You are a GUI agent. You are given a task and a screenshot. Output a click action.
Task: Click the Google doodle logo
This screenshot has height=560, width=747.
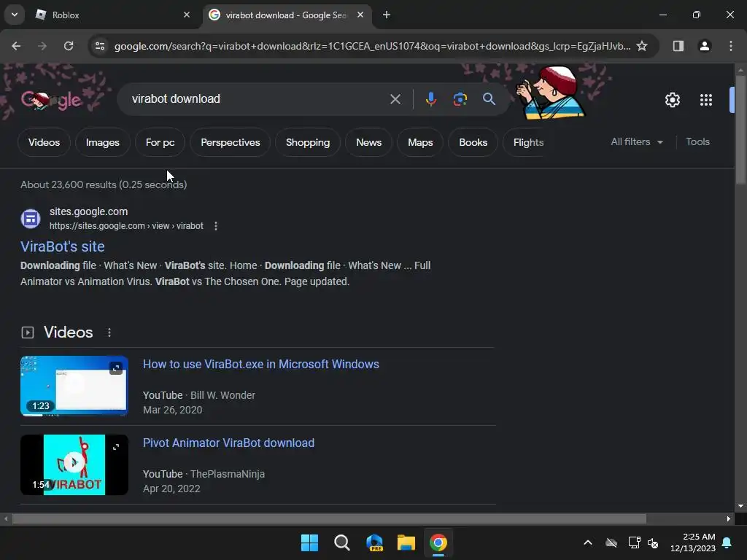pyautogui.click(x=52, y=100)
